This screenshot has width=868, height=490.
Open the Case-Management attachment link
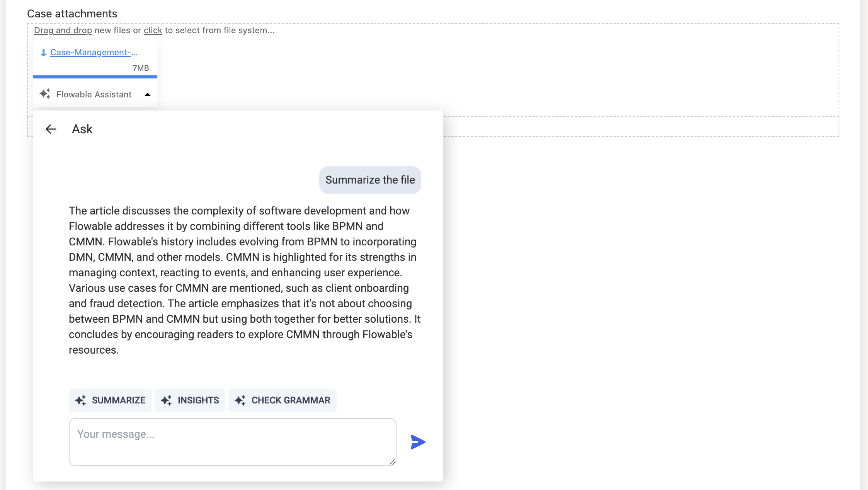(x=94, y=53)
